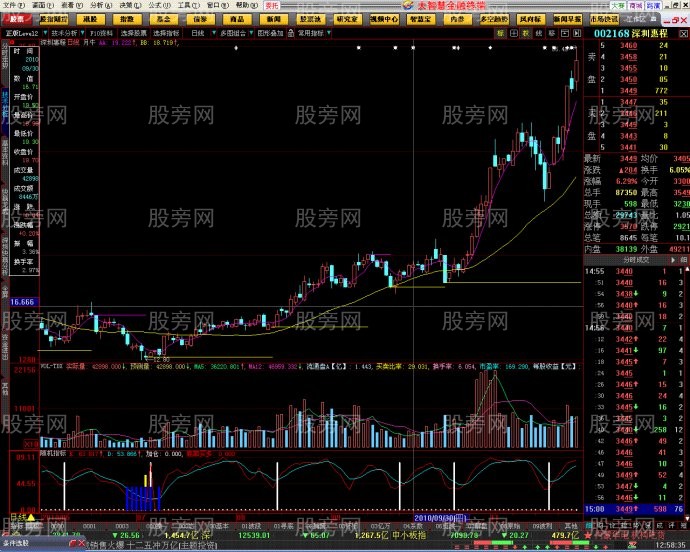
Task: Click the VOL-TDX volume indicator label
Action: pos(52,365)
